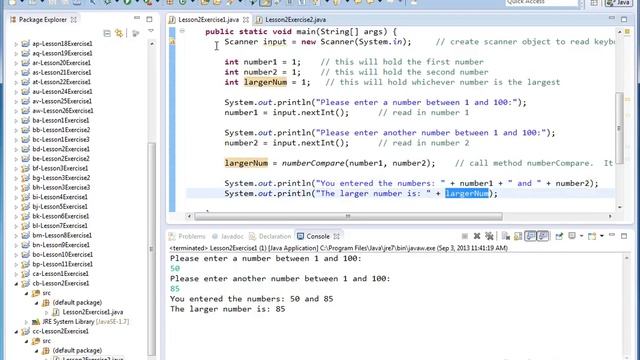Open the Problems tab
The width and height of the screenshot is (640, 360).
click(187, 236)
